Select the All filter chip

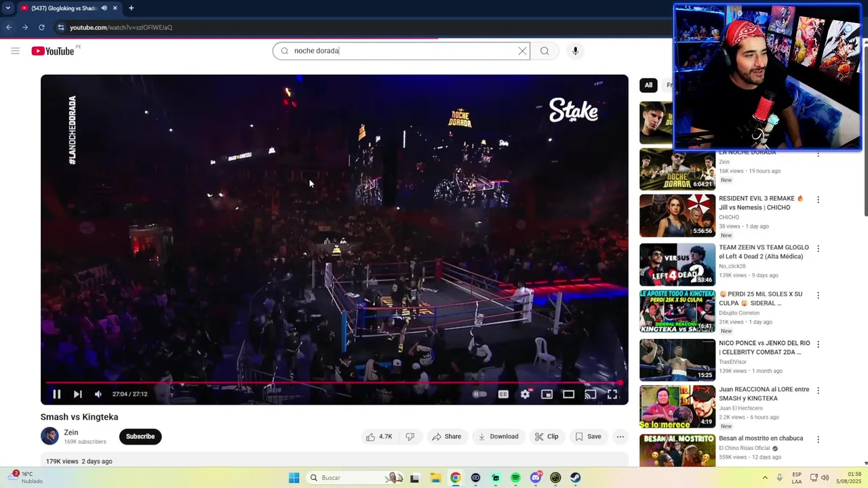click(648, 85)
